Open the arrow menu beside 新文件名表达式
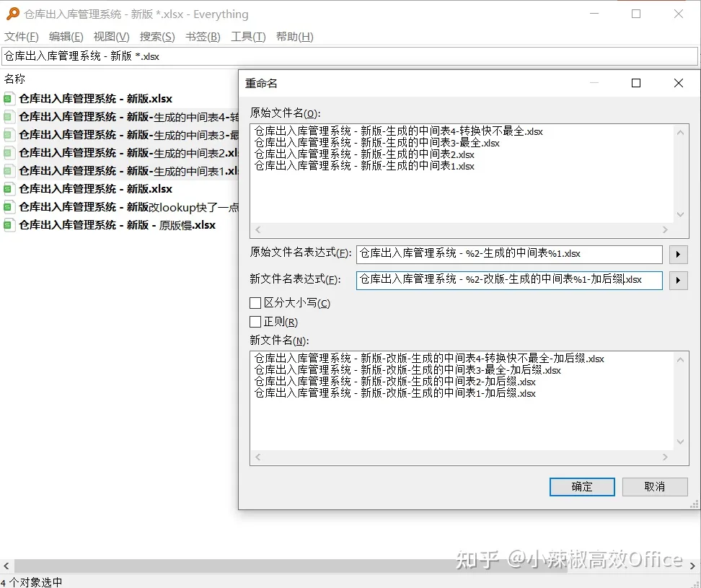The height and width of the screenshot is (588, 701). (678, 280)
